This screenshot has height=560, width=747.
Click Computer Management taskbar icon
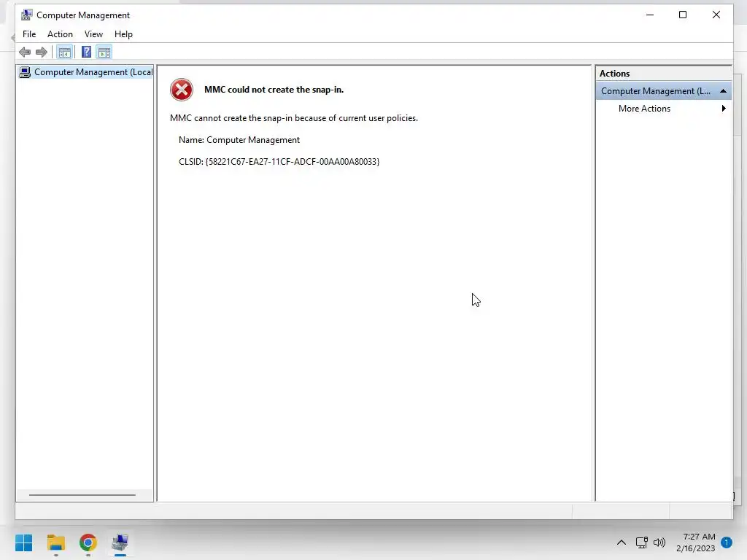(x=120, y=542)
